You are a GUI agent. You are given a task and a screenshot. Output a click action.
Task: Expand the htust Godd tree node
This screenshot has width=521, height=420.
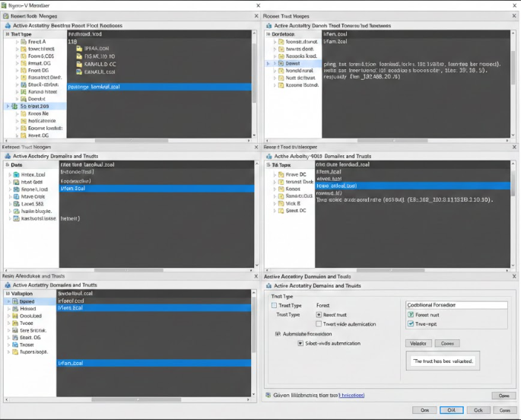click(10, 182)
